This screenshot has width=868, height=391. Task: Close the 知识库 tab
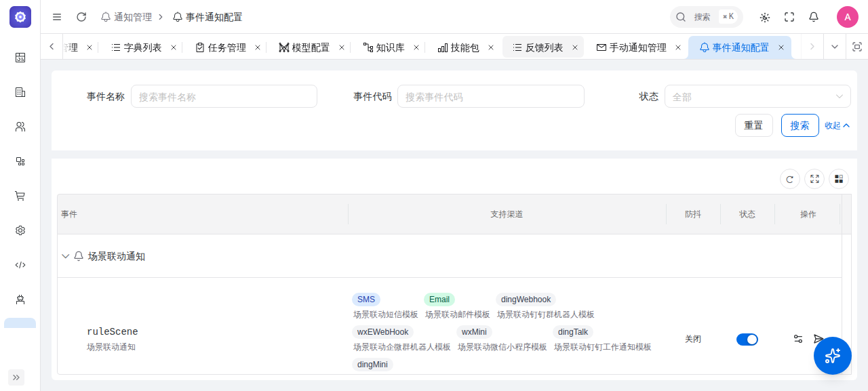click(416, 47)
